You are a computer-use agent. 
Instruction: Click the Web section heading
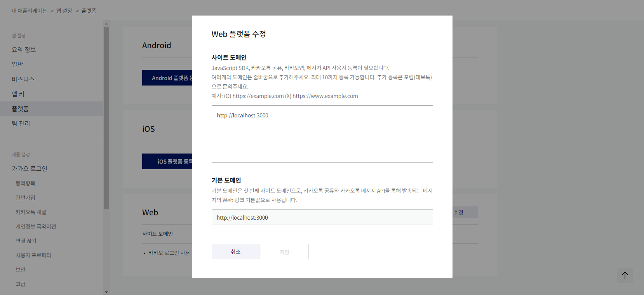150,213
